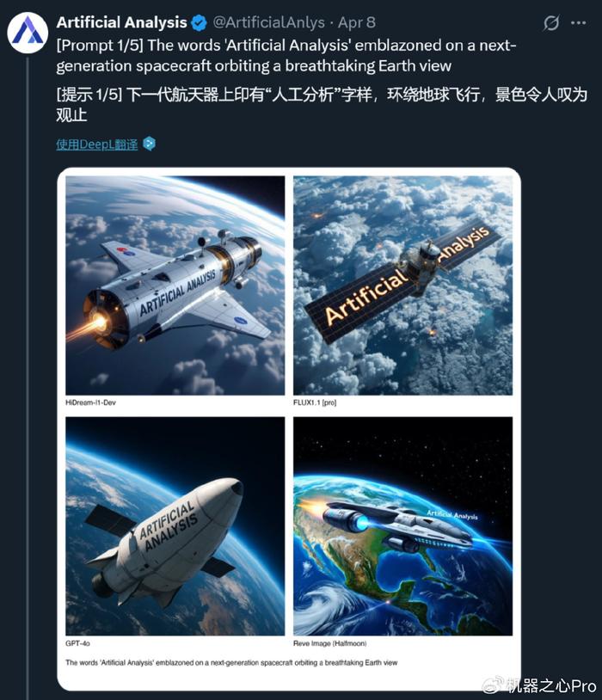Open the Apr 8 post timestamp

356,22
